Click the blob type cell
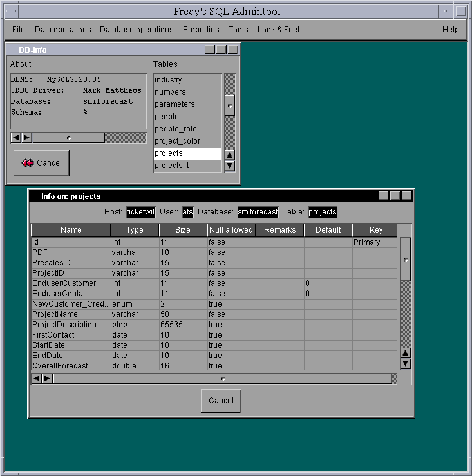Image resolution: width=472 pixels, height=476 pixels. point(135,325)
